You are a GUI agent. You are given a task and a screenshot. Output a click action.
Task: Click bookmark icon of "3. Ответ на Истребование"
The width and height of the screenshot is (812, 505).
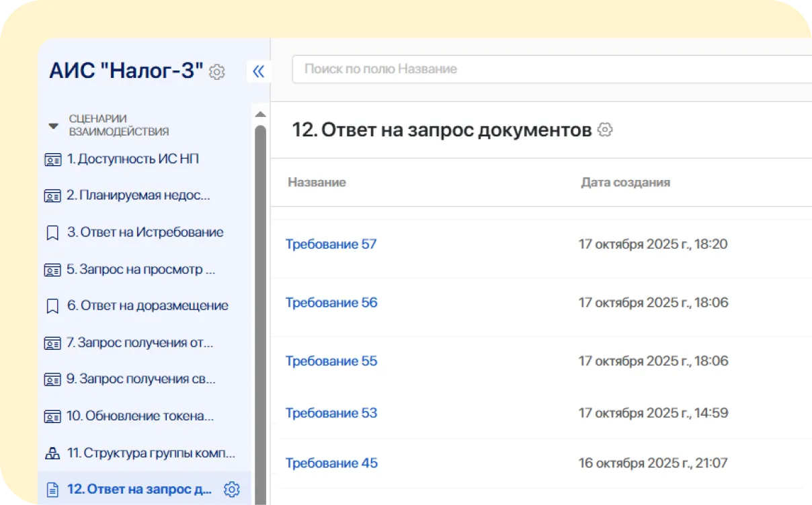coord(53,232)
